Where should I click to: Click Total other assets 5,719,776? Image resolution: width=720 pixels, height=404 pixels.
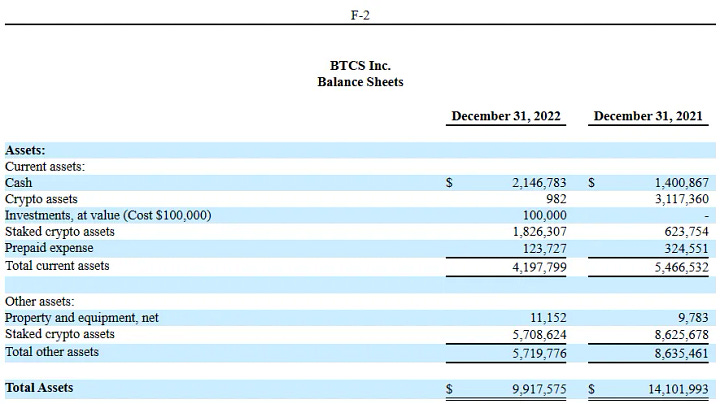click(x=539, y=353)
